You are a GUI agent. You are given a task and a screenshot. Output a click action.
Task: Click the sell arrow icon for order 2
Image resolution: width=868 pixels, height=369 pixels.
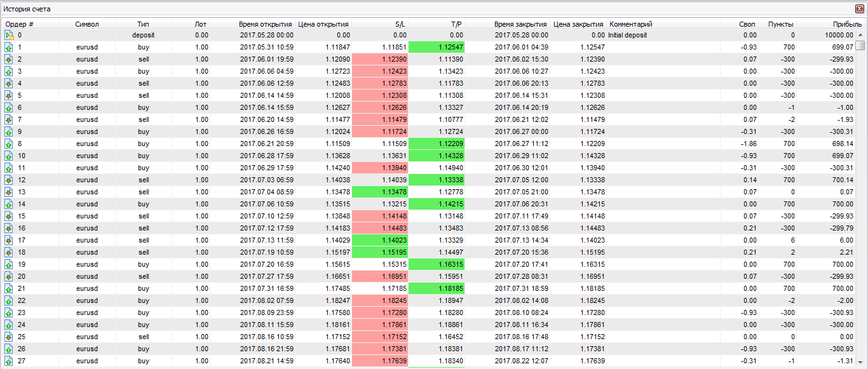pos(9,60)
